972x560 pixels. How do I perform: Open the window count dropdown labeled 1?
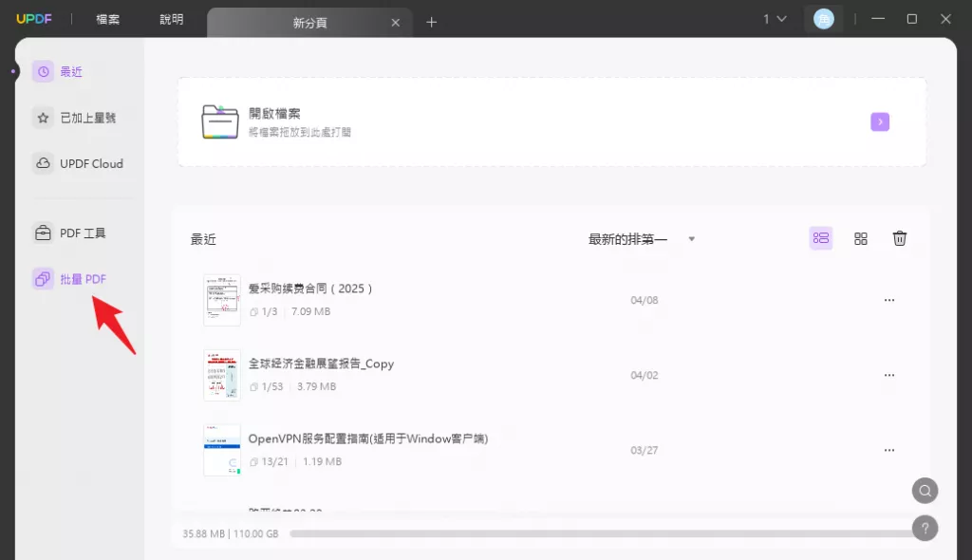tap(775, 19)
